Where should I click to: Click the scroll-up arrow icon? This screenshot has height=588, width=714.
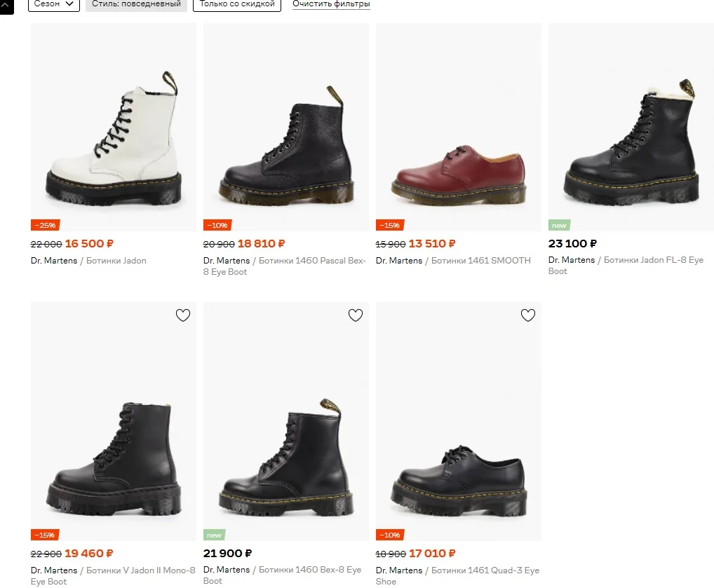[6, 6]
